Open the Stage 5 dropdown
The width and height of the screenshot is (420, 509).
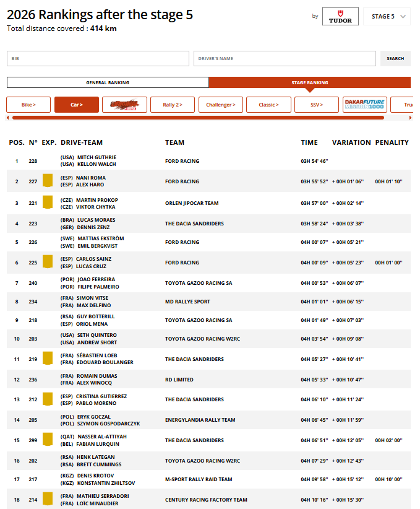[x=387, y=17]
